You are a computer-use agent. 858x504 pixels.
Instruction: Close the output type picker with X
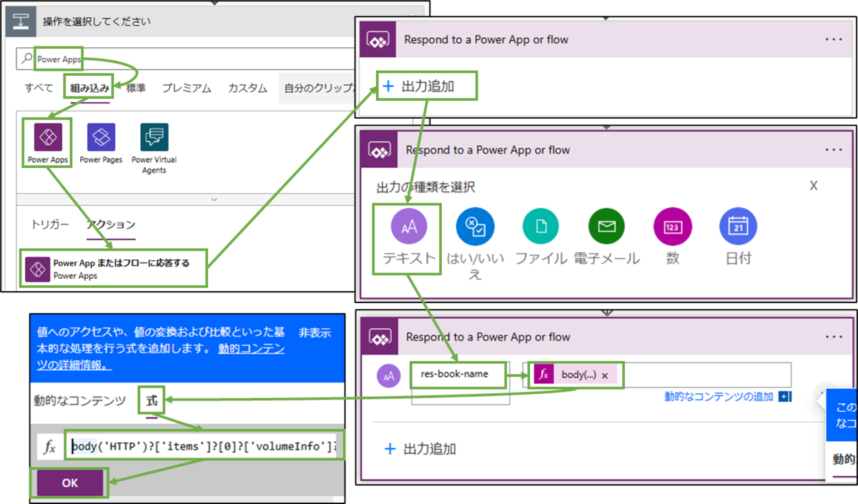tap(814, 185)
